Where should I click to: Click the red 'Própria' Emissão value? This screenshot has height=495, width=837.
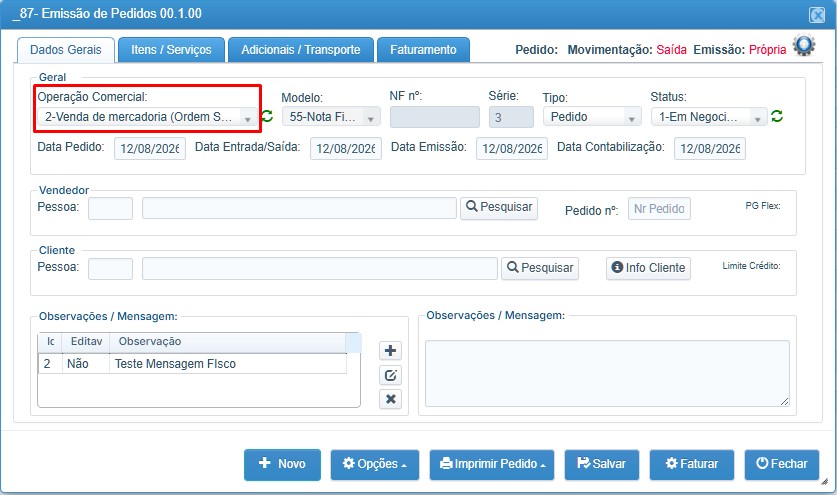(x=768, y=50)
